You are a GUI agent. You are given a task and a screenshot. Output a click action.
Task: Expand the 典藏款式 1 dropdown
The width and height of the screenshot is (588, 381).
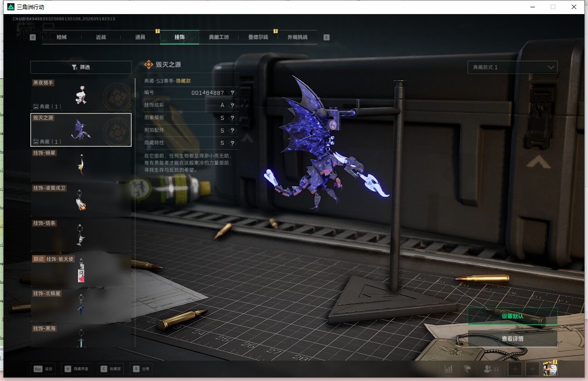click(x=512, y=67)
